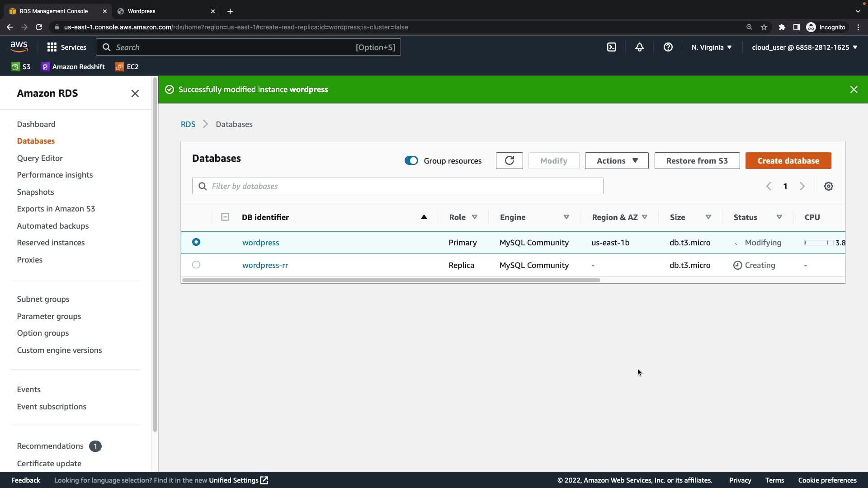Viewport: 868px width, 488px height.
Task: Toggle the Group resources switch
Action: point(411,161)
